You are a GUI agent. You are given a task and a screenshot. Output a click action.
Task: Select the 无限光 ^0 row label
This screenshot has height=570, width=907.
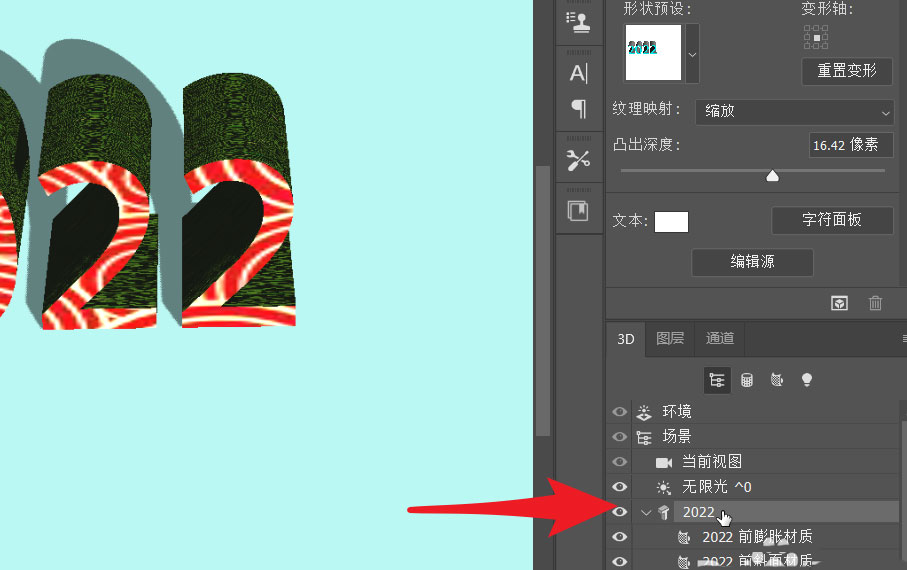point(717,487)
